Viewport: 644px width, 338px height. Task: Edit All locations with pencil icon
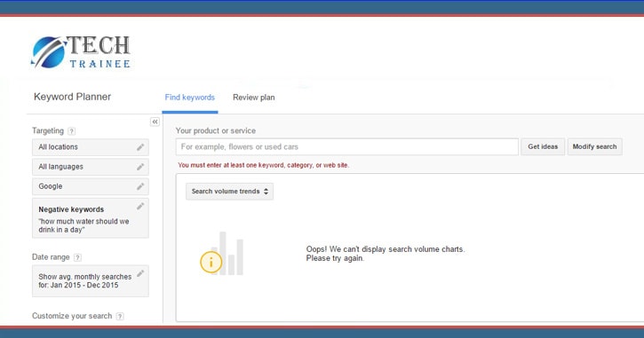coord(140,147)
